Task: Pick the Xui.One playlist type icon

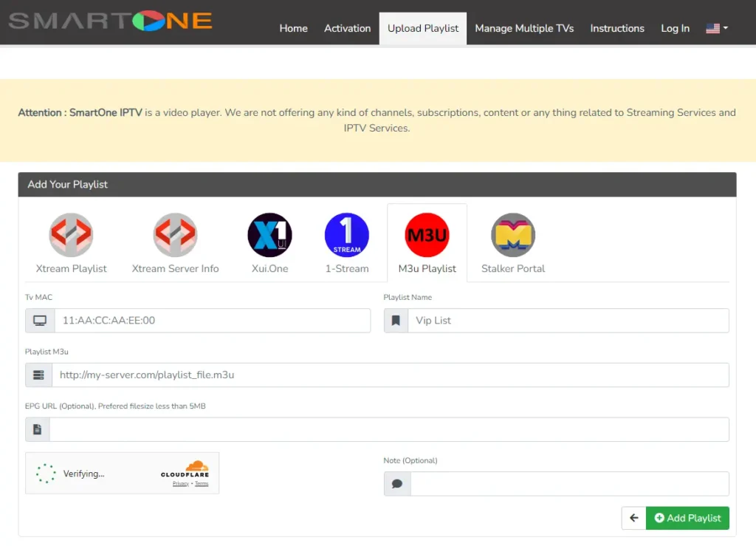Action: point(269,235)
